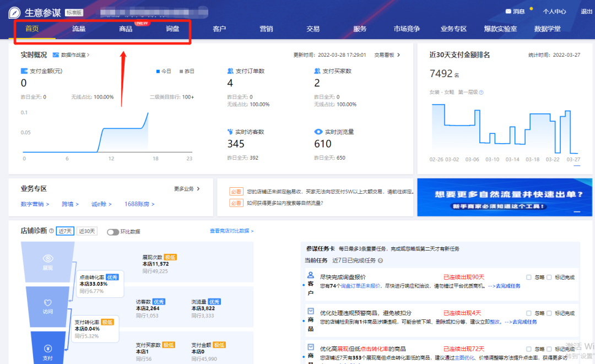Switch to 首页 tab
Viewport: 595px width, 364px height.
(x=32, y=29)
